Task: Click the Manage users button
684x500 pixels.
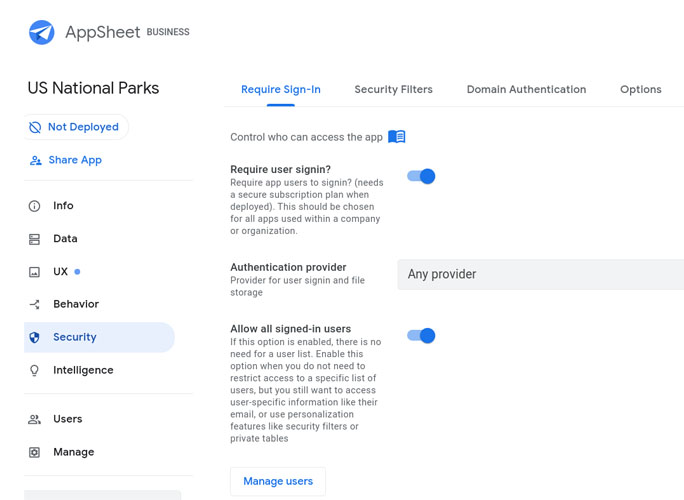Action: pos(278,481)
